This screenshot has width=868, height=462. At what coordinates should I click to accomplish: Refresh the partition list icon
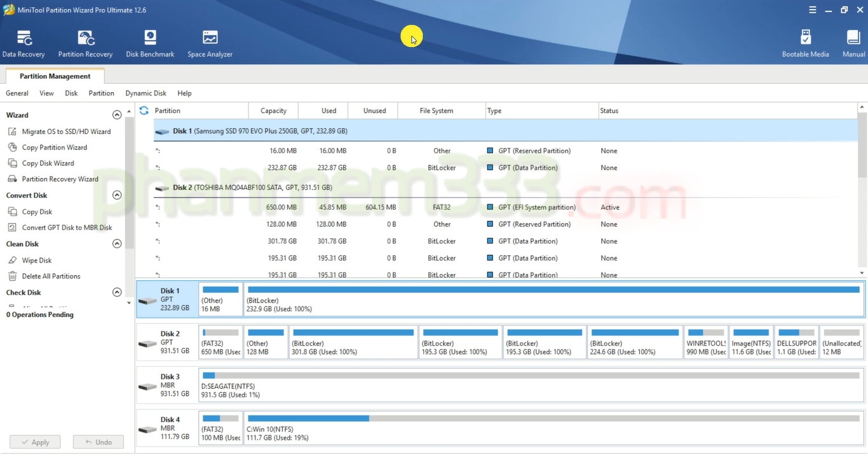(x=144, y=111)
